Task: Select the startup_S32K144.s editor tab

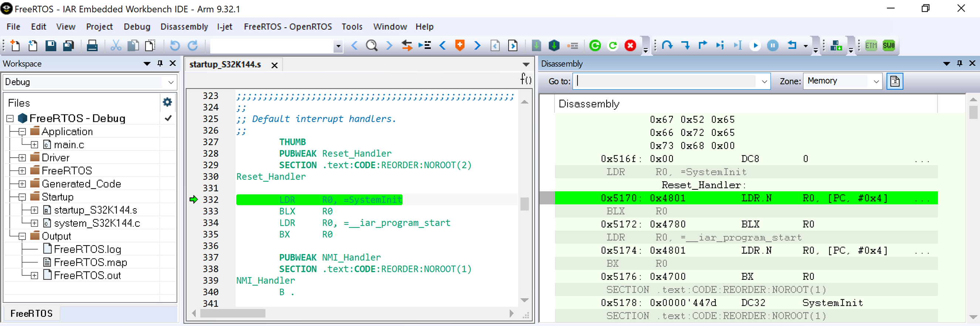Action: pos(225,65)
